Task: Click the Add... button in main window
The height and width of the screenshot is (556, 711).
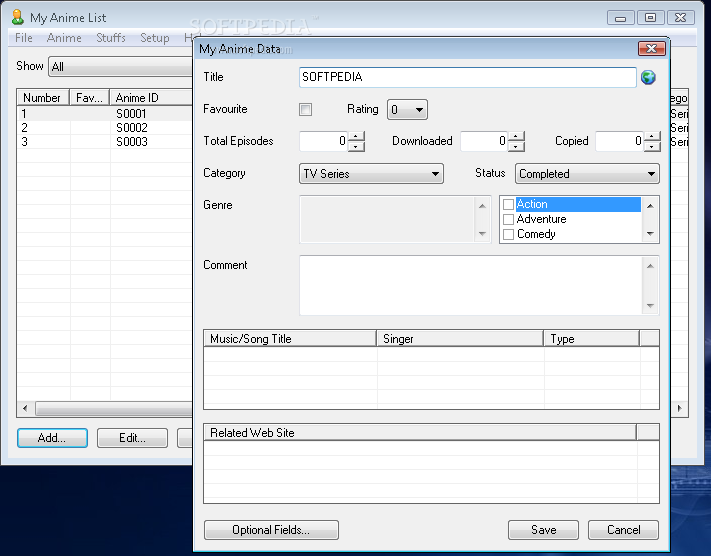Action: click(52, 438)
